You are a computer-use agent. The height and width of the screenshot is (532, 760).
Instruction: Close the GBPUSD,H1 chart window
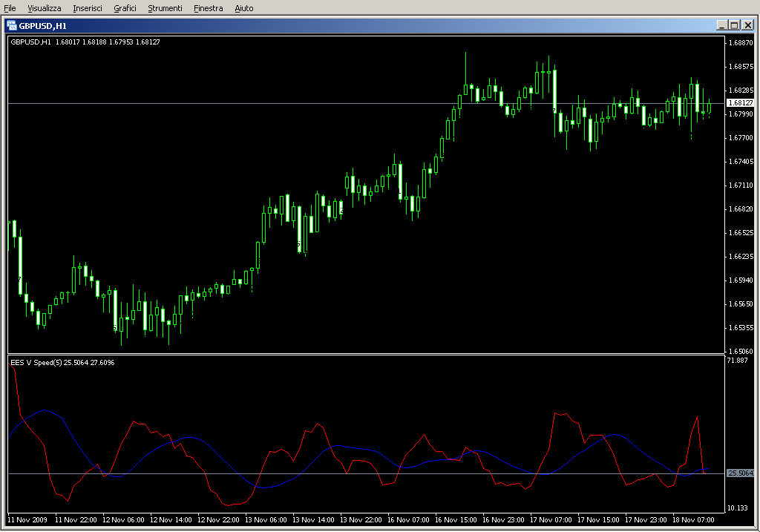pyautogui.click(x=748, y=25)
